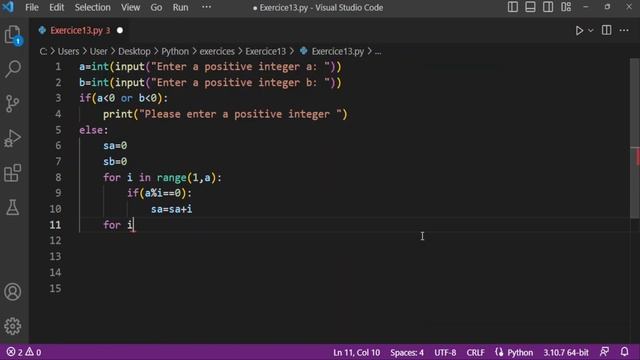Viewport: 640px width, 360px height.
Task: Click the 'sb=0' line
Action: tap(115, 162)
